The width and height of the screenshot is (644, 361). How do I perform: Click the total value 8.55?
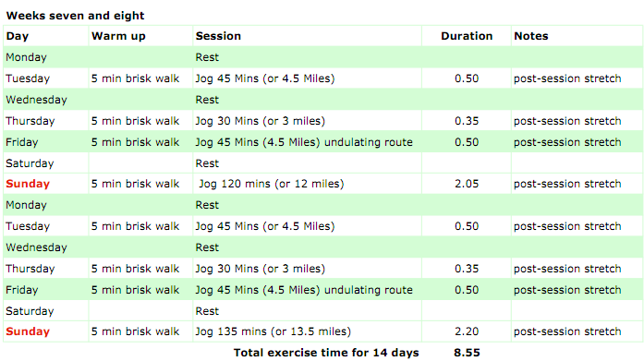(467, 353)
